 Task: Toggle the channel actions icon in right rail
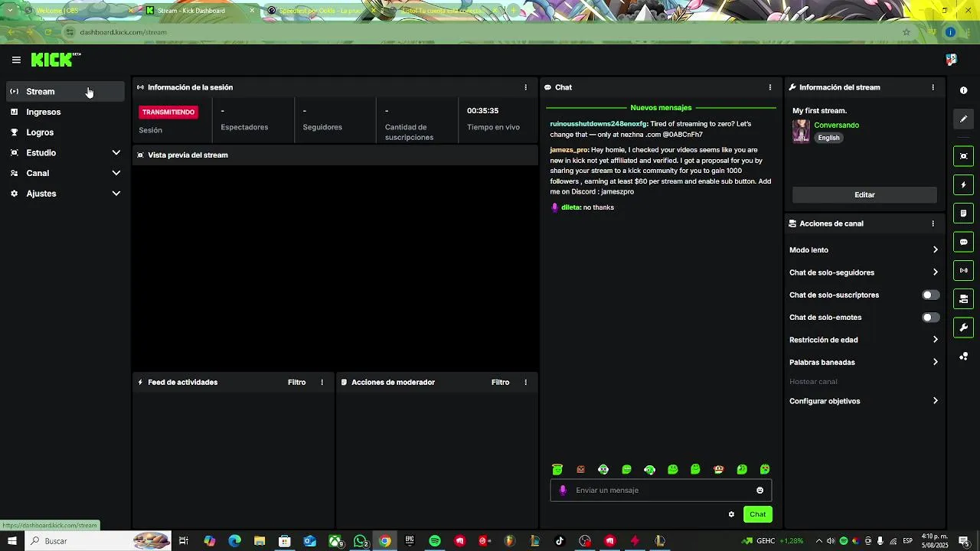point(963,298)
